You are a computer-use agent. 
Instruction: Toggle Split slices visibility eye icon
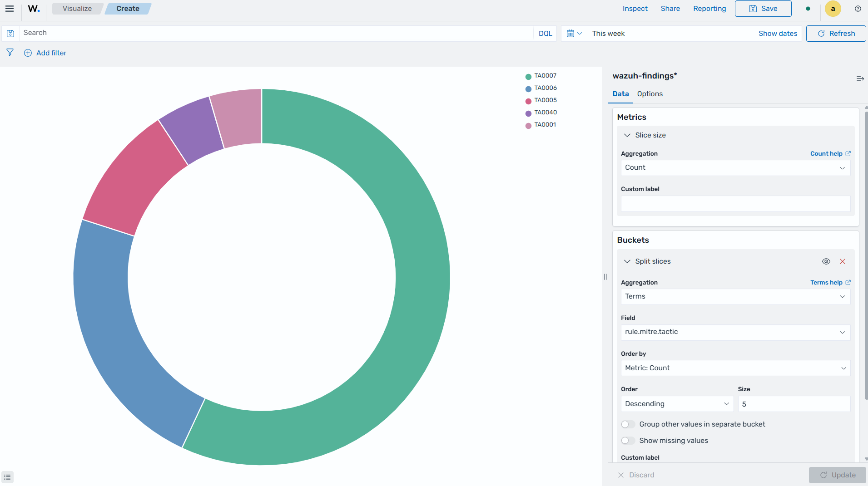(x=826, y=261)
